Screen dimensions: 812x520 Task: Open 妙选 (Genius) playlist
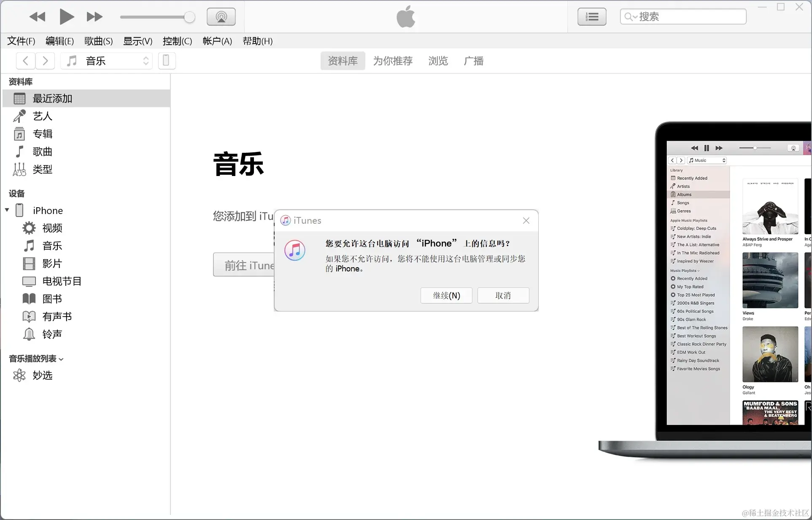pos(42,375)
